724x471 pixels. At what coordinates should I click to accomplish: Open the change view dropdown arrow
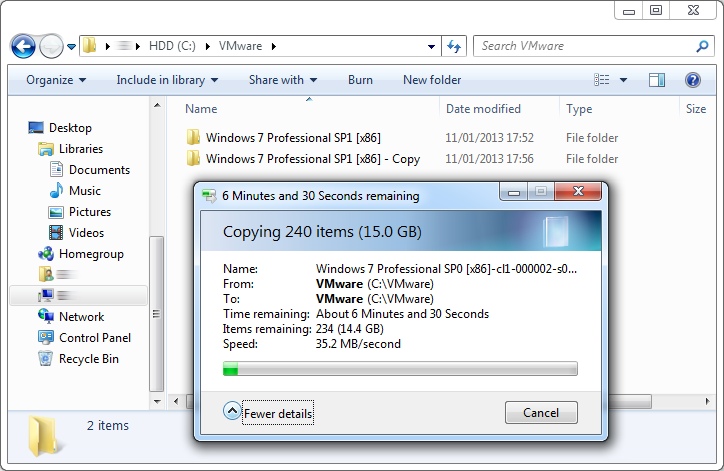click(x=624, y=80)
